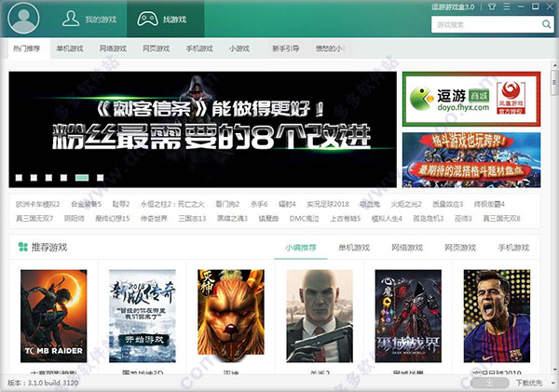
Task: Show the sixth banner slide indicator
Action: click(101, 178)
